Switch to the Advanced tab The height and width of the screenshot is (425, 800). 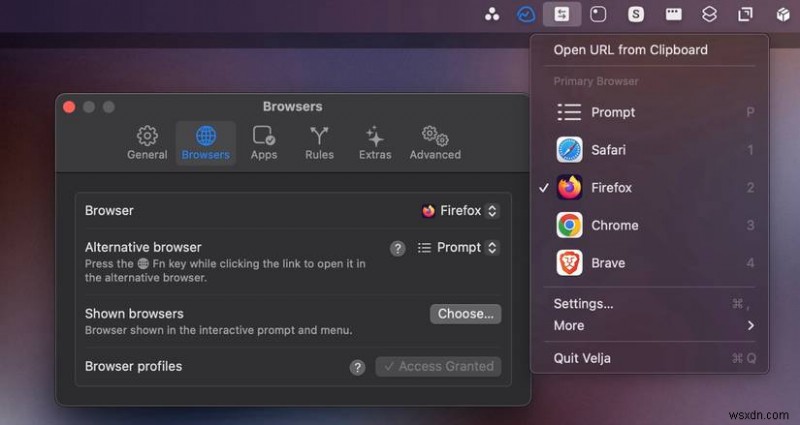coord(435,143)
